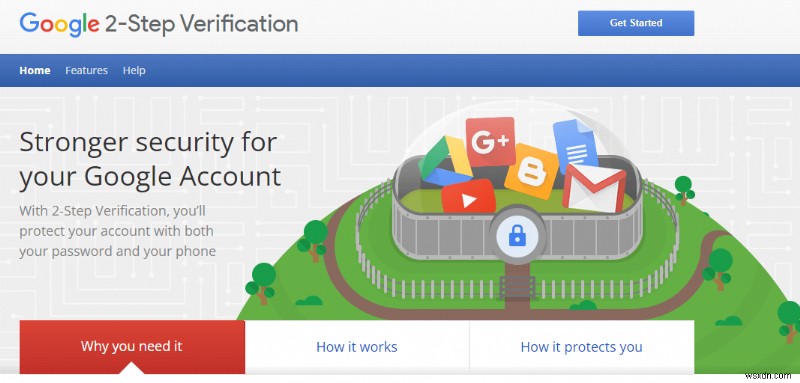This screenshot has width=800, height=383.
Task: Click the password and phone description text
Action: tap(117, 231)
